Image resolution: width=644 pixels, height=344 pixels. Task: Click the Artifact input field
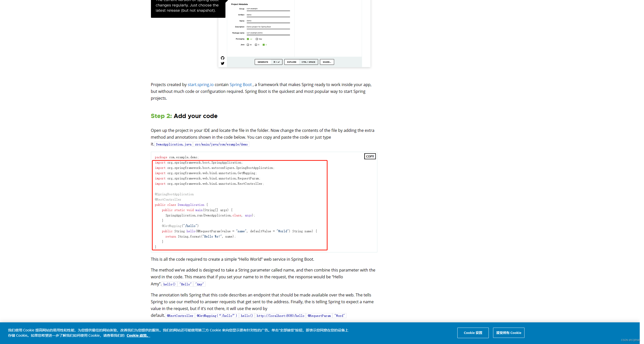[x=268, y=15]
